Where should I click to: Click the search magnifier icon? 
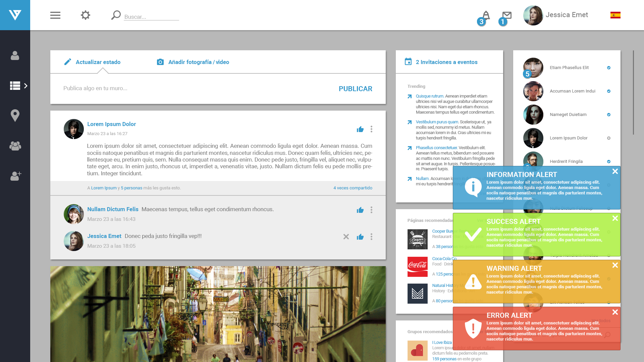point(116,15)
